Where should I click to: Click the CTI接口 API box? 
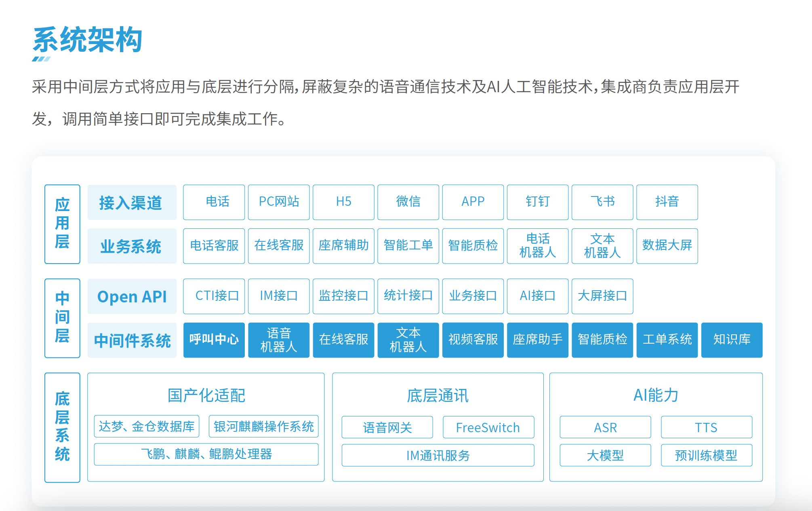[x=214, y=296]
